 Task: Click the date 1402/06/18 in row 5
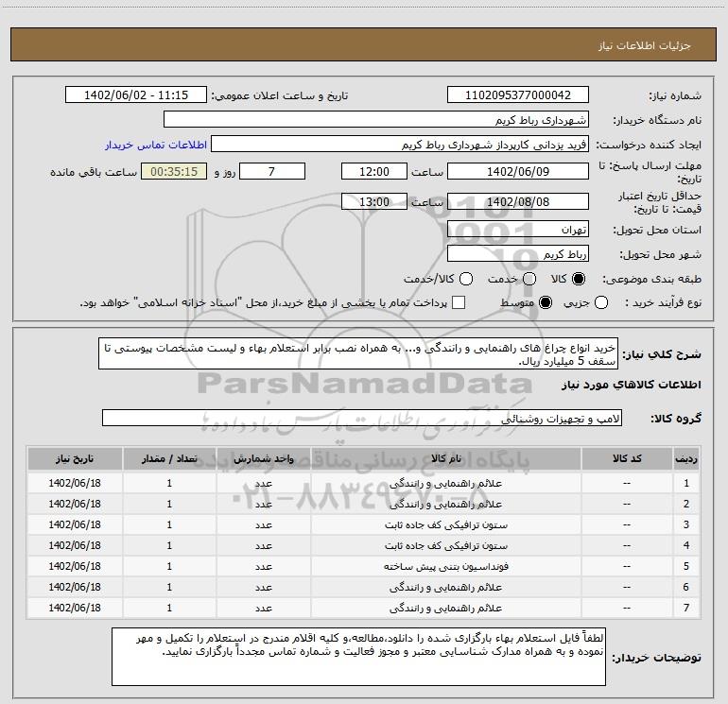(x=75, y=566)
